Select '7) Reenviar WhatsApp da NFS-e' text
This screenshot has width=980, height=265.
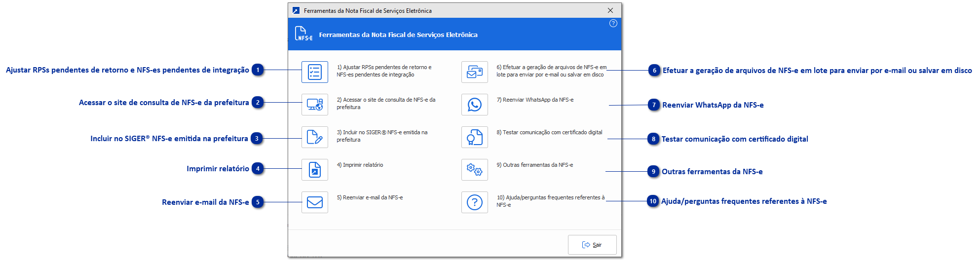(x=535, y=100)
